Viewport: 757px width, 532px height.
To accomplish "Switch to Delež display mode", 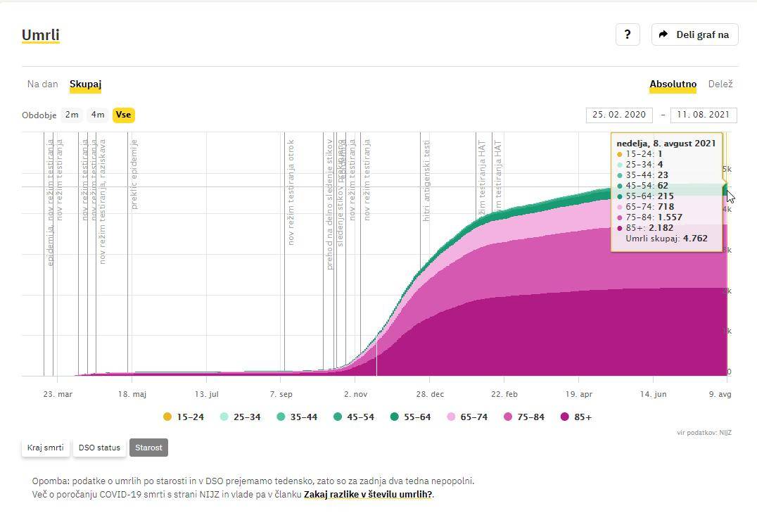I will pos(720,84).
